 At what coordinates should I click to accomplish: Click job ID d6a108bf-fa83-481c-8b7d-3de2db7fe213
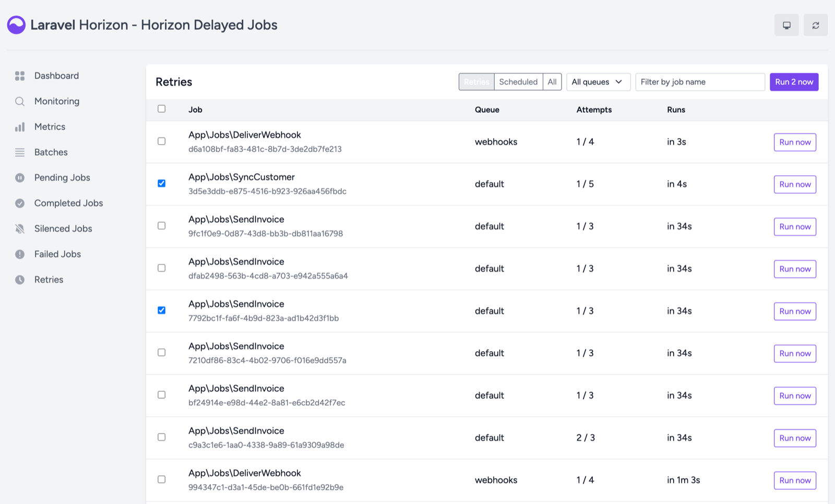pos(265,149)
